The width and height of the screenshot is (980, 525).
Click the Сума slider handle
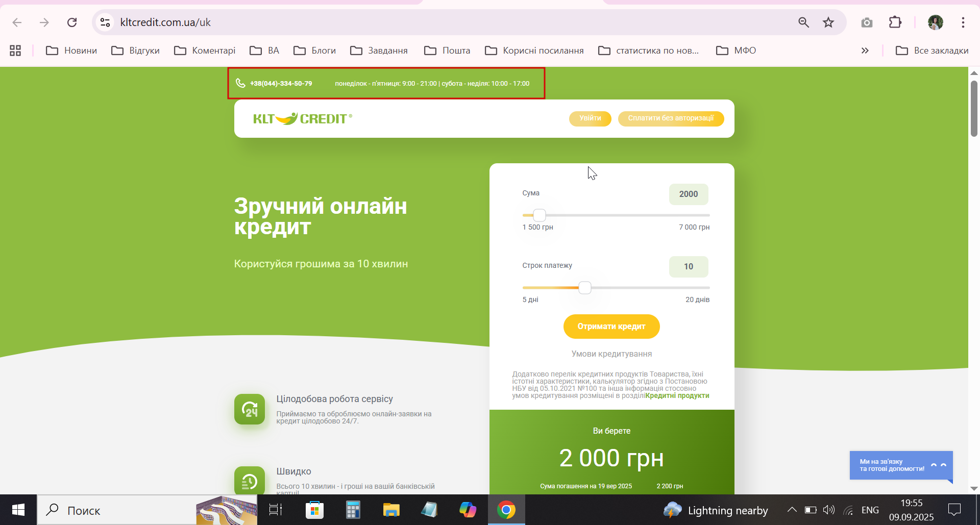point(540,215)
